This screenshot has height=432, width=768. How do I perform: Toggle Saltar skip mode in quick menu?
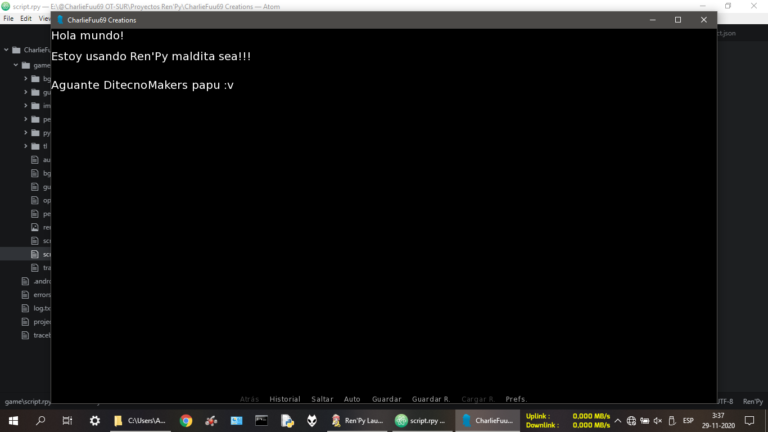click(x=322, y=399)
